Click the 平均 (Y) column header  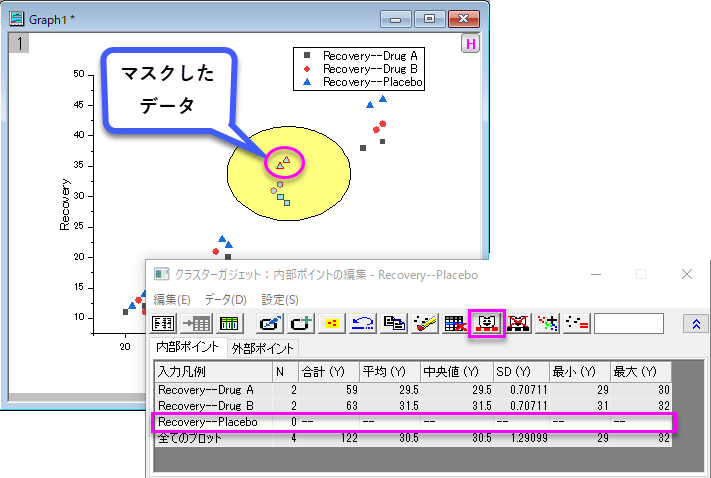[x=390, y=372]
